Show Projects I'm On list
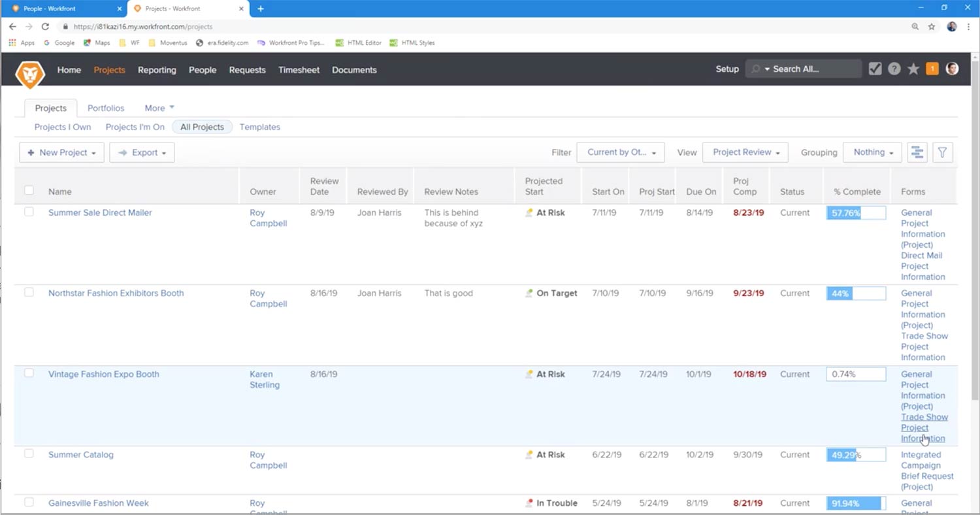Image resolution: width=980 pixels, height=515 pixels. click(x=135, y=127)
